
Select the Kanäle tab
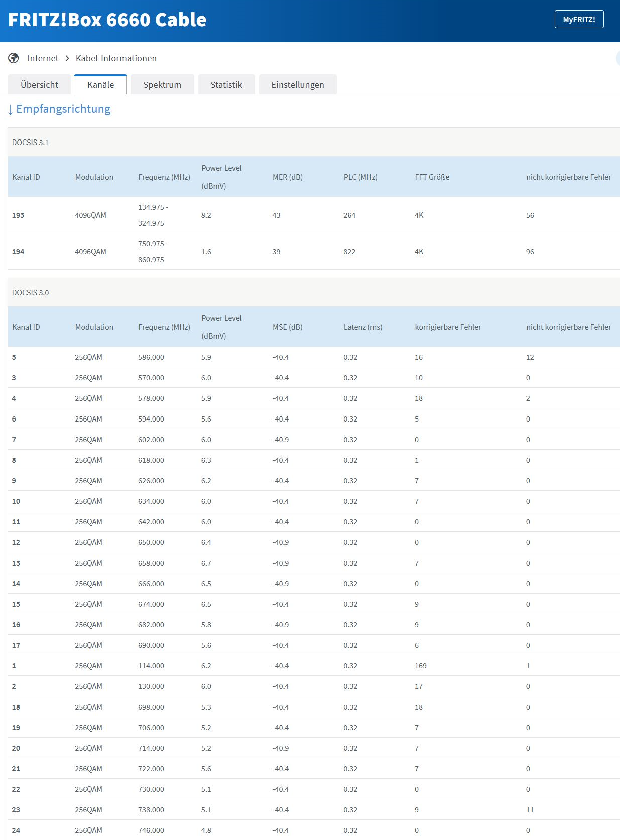click(100, 84)
